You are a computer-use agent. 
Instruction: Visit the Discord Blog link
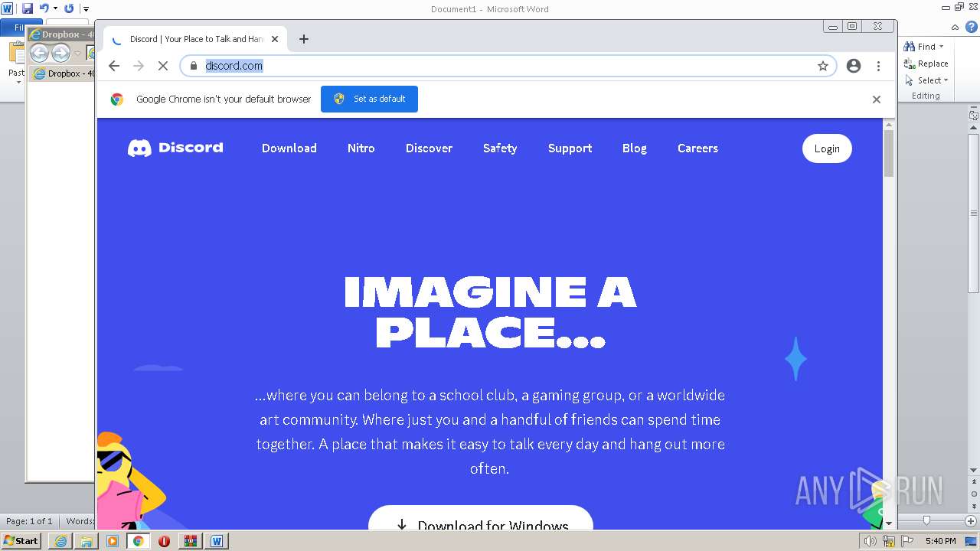click(x=634, y=148)
